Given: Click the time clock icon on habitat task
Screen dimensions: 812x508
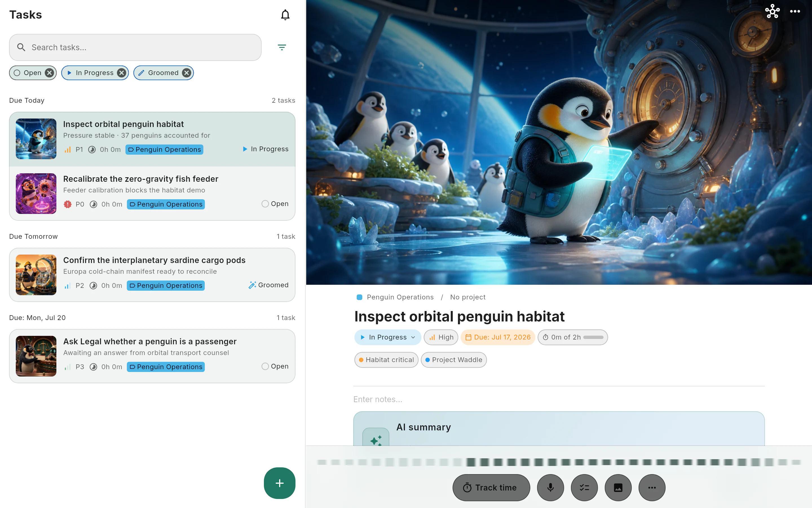Looking at the screenshot, I should tap(92, 150).
